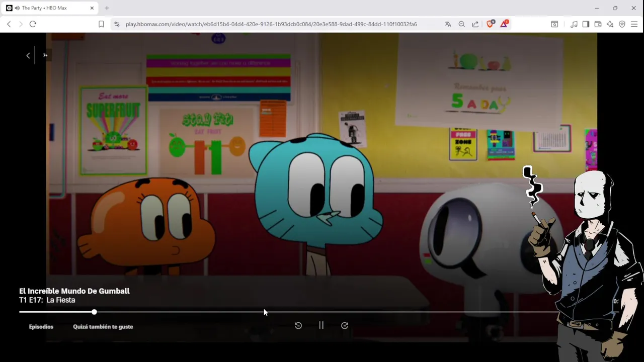Image resolution: width=644 pixels, height=362 pixels.
Task: Toggle the browser sidebar panel
Action: click(x=586, y=24)
